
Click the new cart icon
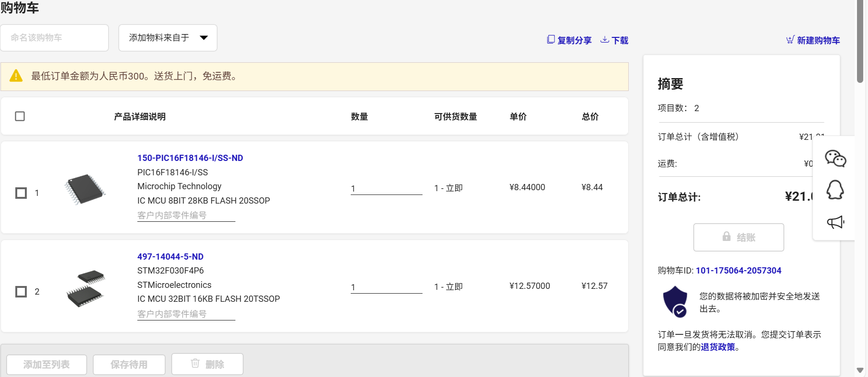(x=790, y=40)
